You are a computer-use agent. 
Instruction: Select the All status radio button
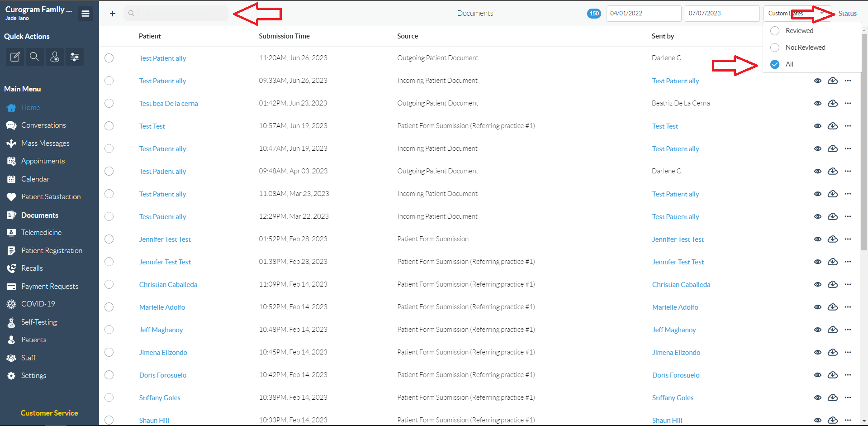pyautogui.click(x=775, y=64)
